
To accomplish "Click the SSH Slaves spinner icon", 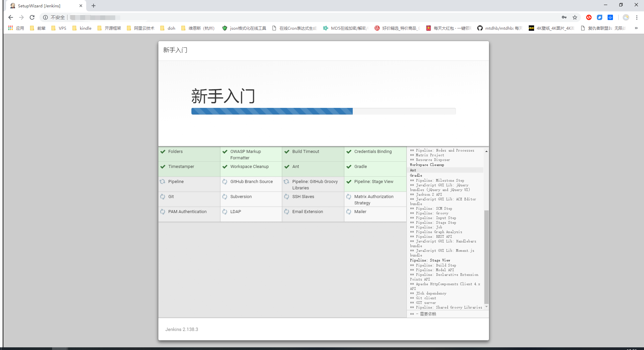I will 287,197.
